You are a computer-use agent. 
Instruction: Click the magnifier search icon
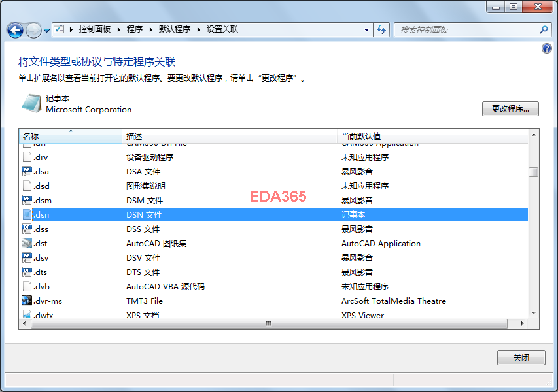(x=544, y=30)
